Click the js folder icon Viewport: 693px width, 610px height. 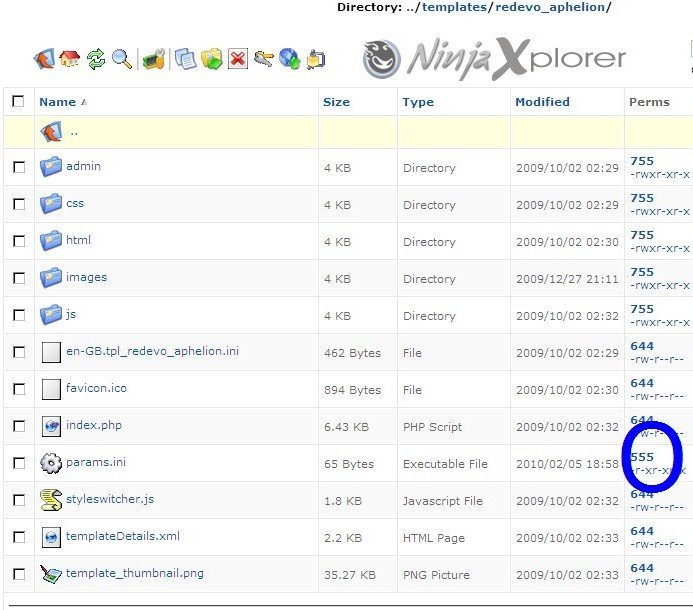(x=51, y=315)
